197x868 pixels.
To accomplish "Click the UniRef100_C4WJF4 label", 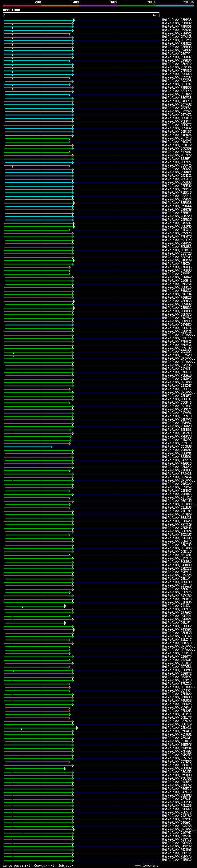I will (x=177, y=623).
